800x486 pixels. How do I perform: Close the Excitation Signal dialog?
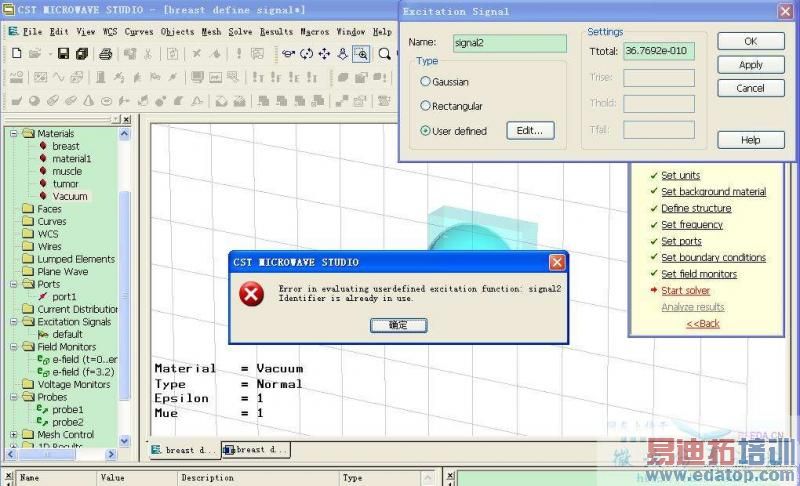pos(785,11)
